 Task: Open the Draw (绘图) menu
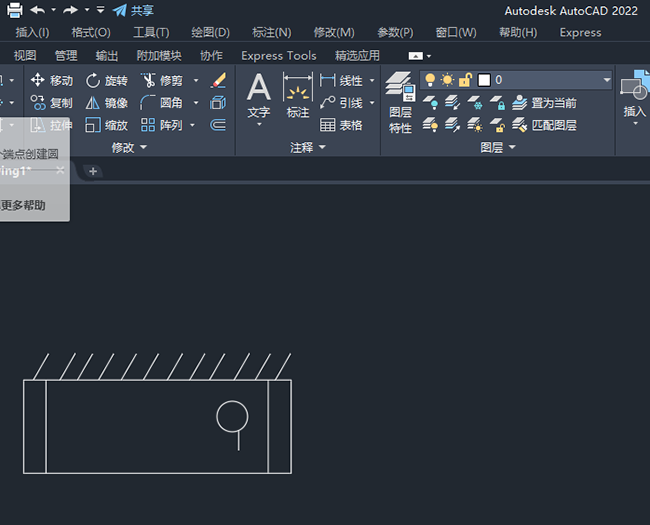click(210, 32)
